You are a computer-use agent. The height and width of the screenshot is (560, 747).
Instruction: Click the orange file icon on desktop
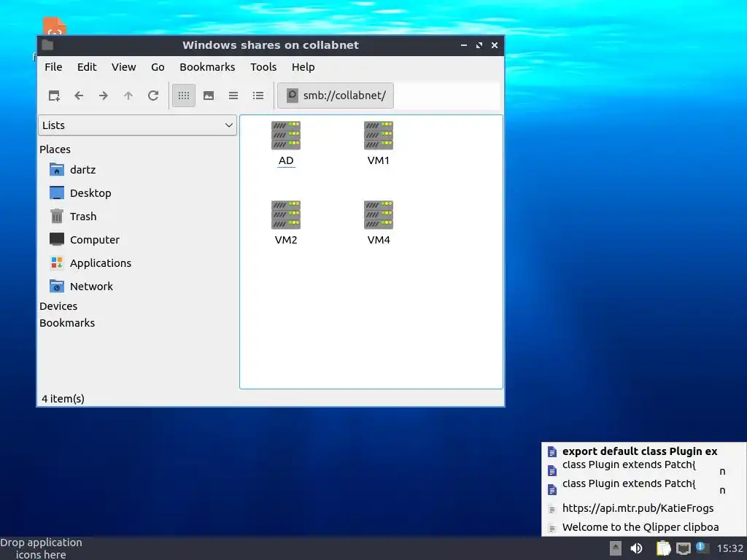click(54, 26)
